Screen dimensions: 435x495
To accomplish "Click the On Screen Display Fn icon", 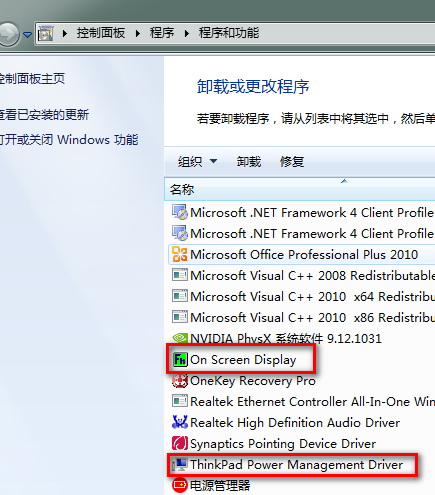I will [x=180, y=359].
